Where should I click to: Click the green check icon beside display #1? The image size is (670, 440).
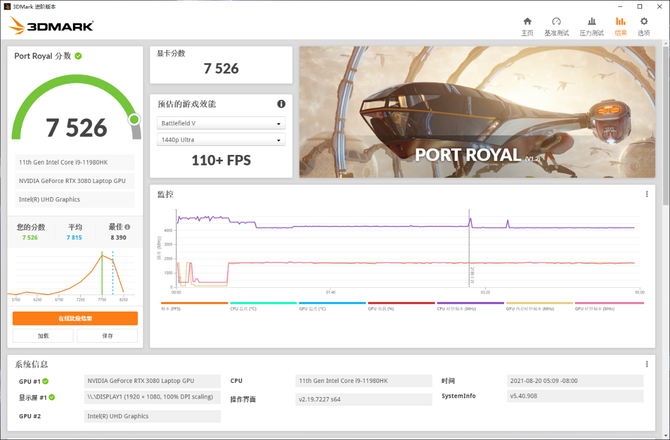tap(52, 397)
